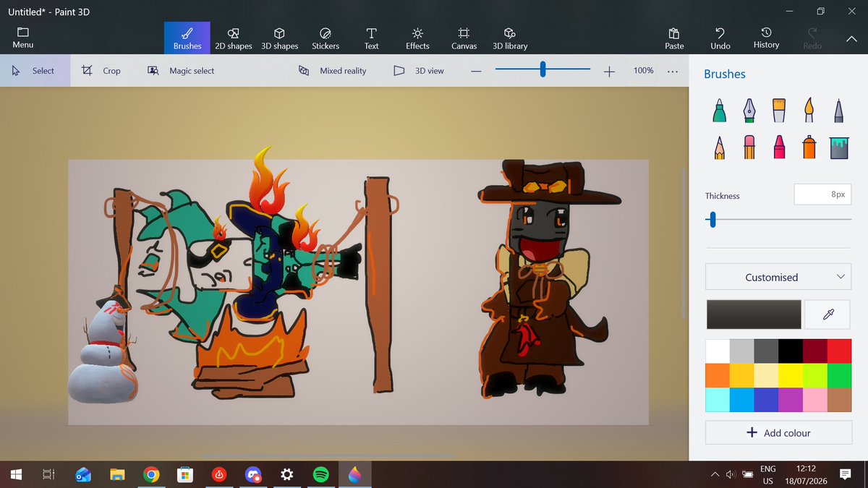Pick a colour with the eyedropper

tap(828, 314)
